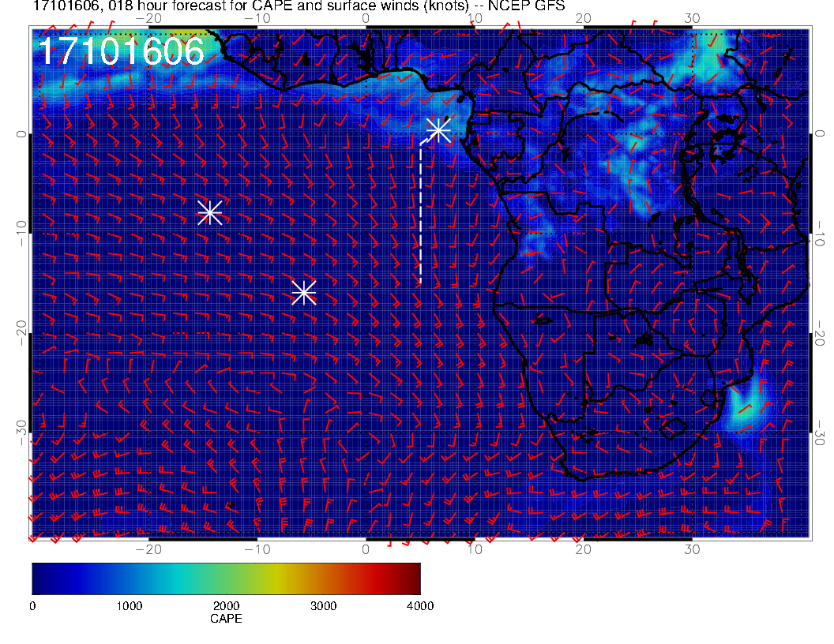Viewport: 834px width, 644px height.
Task: Click the -20 longitude label on the top axis
Action: 148,19
